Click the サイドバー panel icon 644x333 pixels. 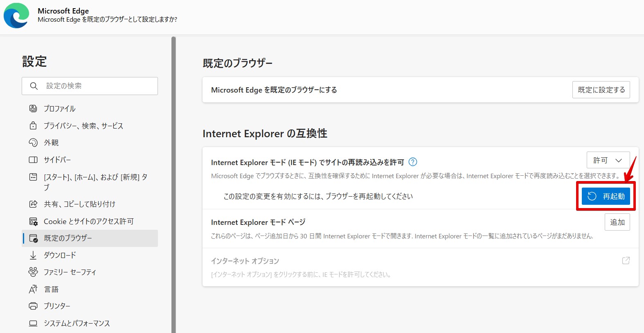click(33, 160)
